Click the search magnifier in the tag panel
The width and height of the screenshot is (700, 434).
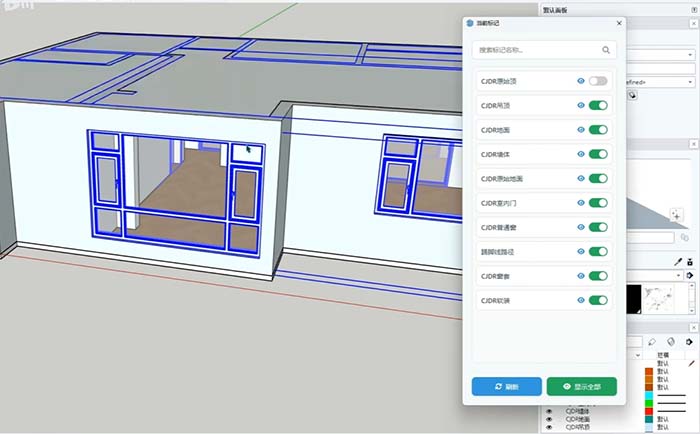tap(606, 49)
